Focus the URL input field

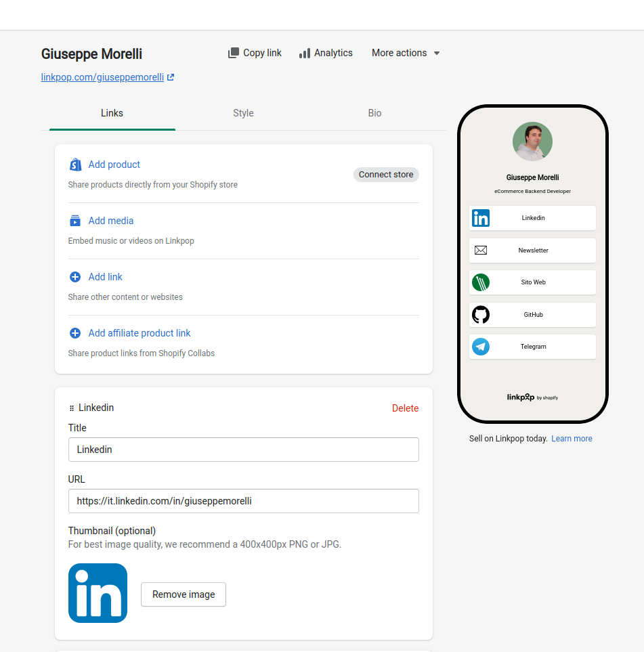click(243, 501)
